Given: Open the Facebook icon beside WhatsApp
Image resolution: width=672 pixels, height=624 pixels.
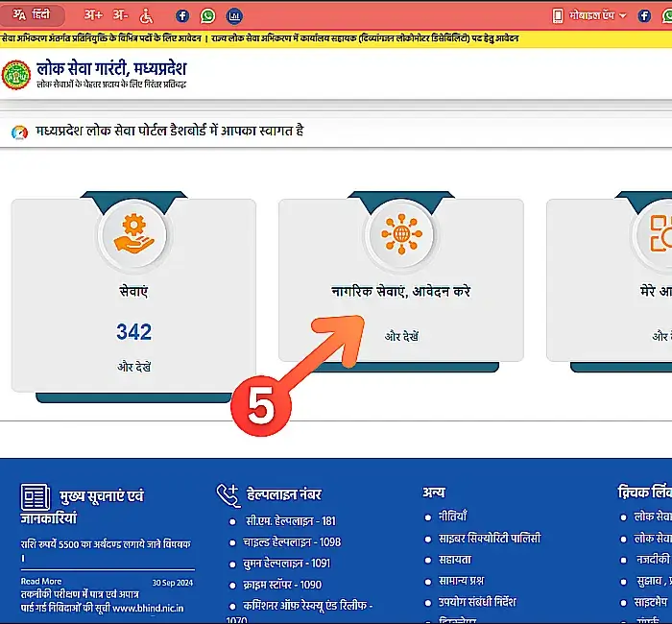Looking at the screenshot, I should click(182, 15).
